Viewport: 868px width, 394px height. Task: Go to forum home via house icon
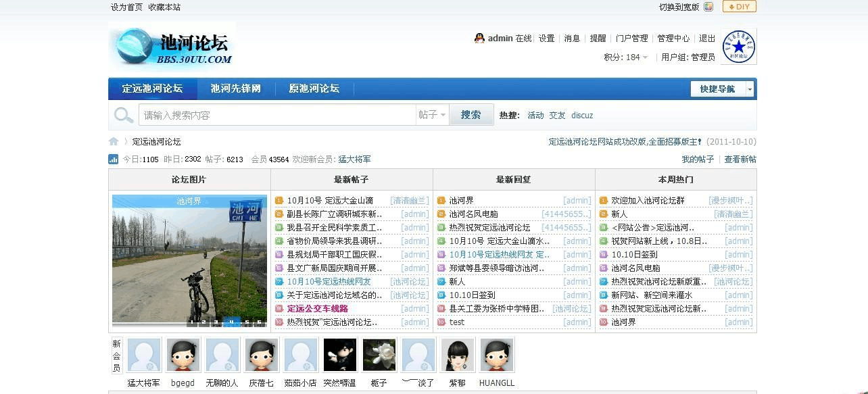pyautogui.click(x=114, y=142)
